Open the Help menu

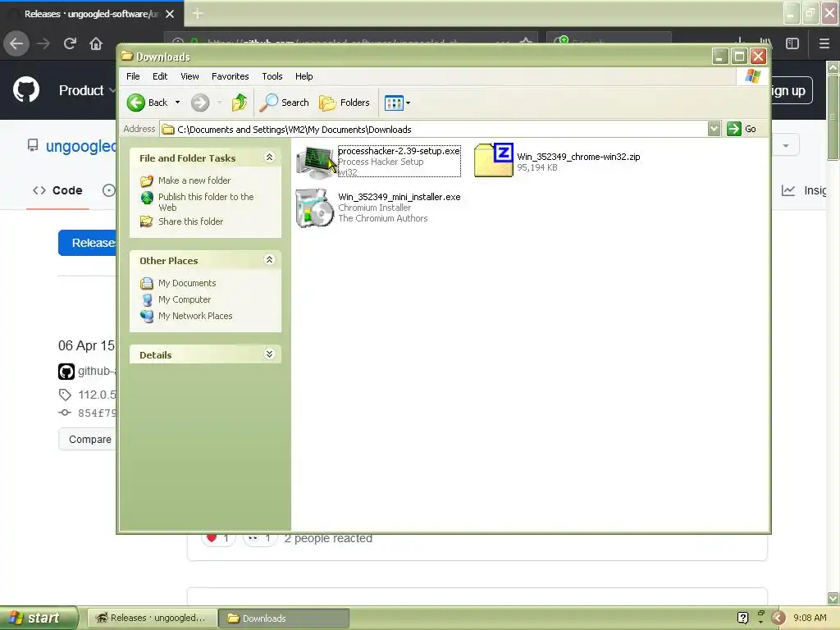point(304,76)
